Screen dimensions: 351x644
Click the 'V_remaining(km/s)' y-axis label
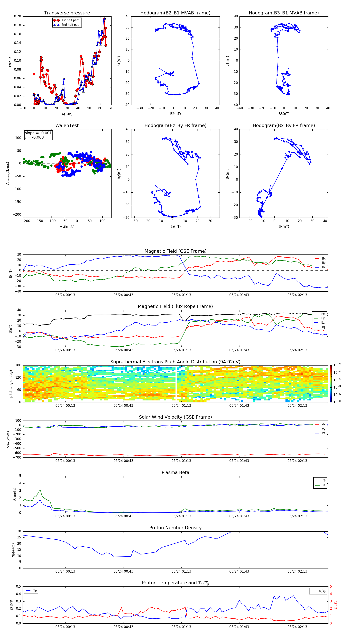point(8,173)
